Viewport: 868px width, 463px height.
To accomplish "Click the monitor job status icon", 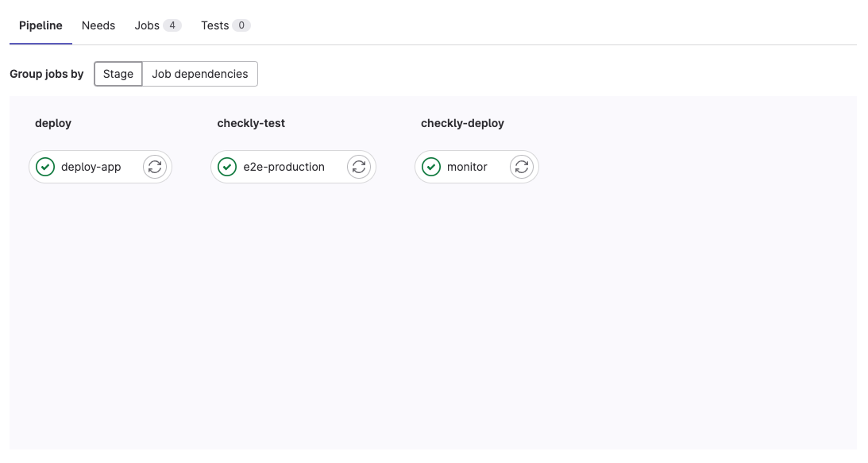I will (x=431, y=167).
